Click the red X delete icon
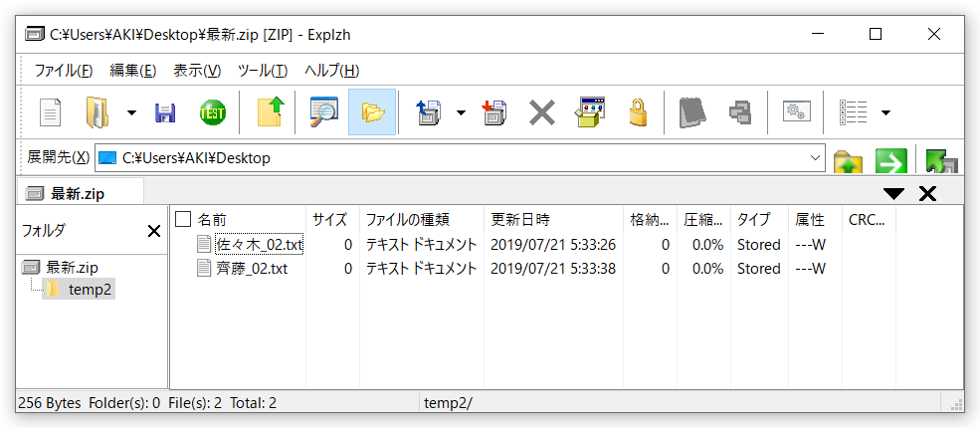Image resolution: width=980 pixels, height=428 pixels. click(542, 113)
